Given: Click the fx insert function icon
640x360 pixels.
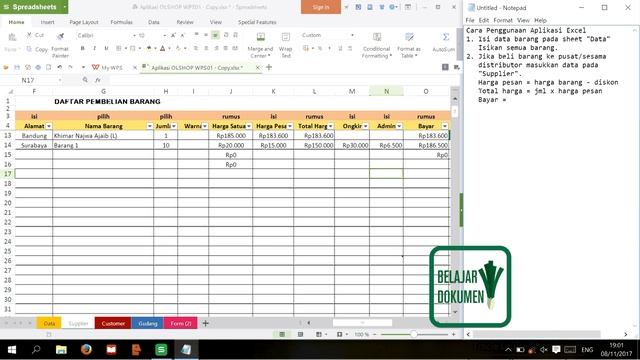Looking at the screenshot, I should (x=98, y=80).
